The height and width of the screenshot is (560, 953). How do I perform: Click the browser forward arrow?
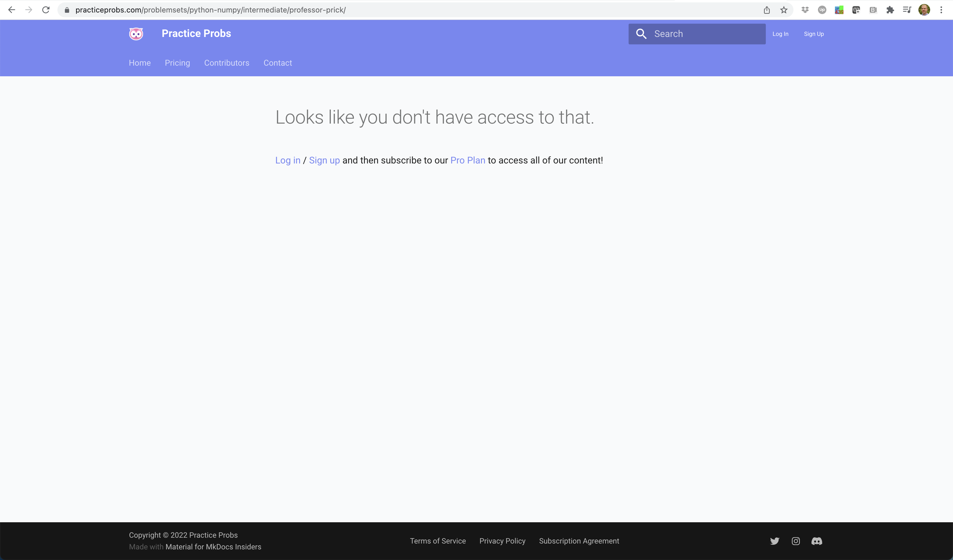pos(29,10)
